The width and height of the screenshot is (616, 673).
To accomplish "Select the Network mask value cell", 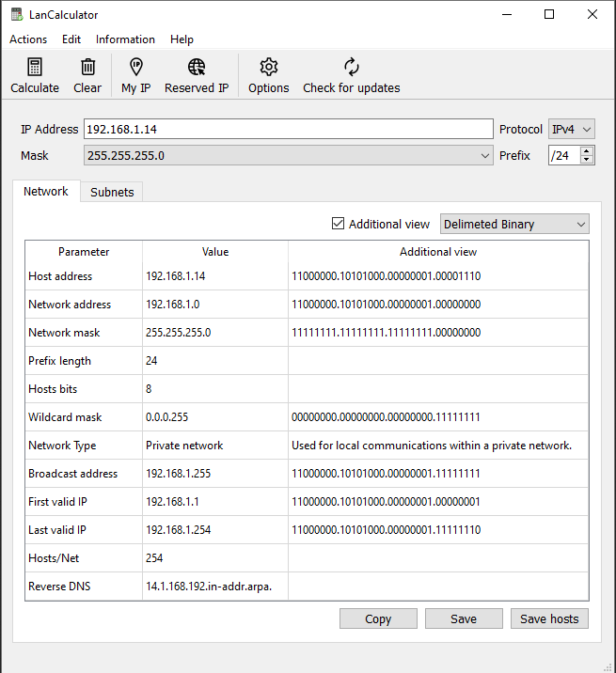I will click(x=215, y=333).
